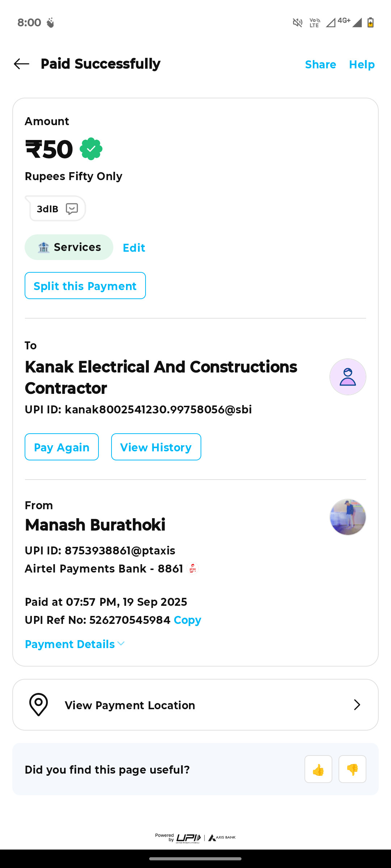This screenshot has height=868, width=391.
Task: Open View History for the recipient
Action: pos(156,447)
